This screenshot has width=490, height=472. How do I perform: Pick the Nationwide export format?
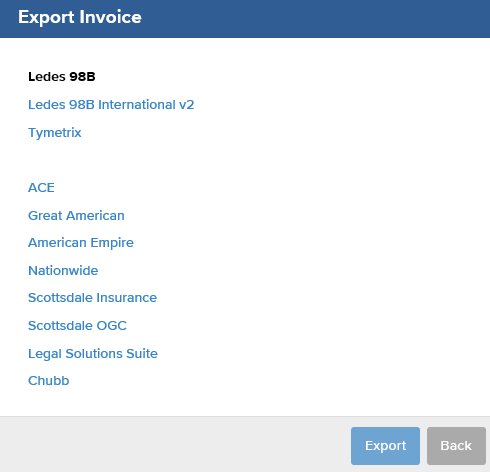[63, 271]
